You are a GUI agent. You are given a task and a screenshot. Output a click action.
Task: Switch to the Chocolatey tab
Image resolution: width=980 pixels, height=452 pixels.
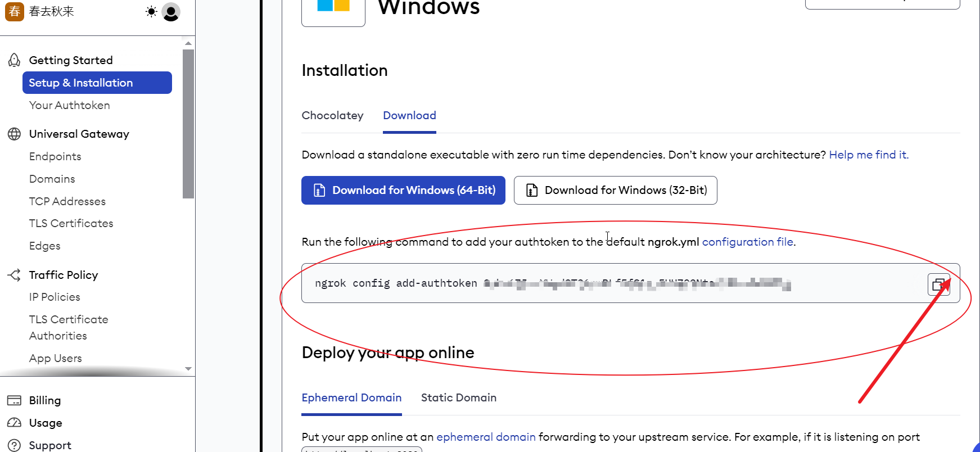click(333, 115)
